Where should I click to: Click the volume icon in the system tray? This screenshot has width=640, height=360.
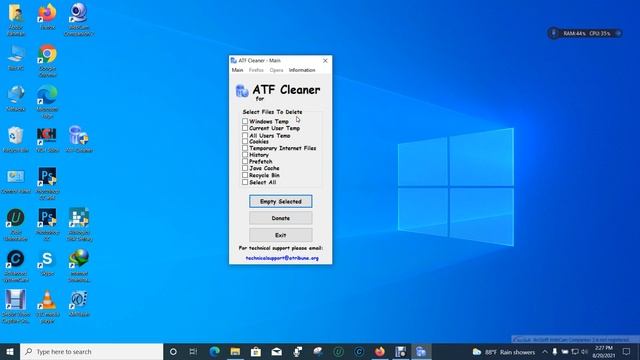[584, 351]
